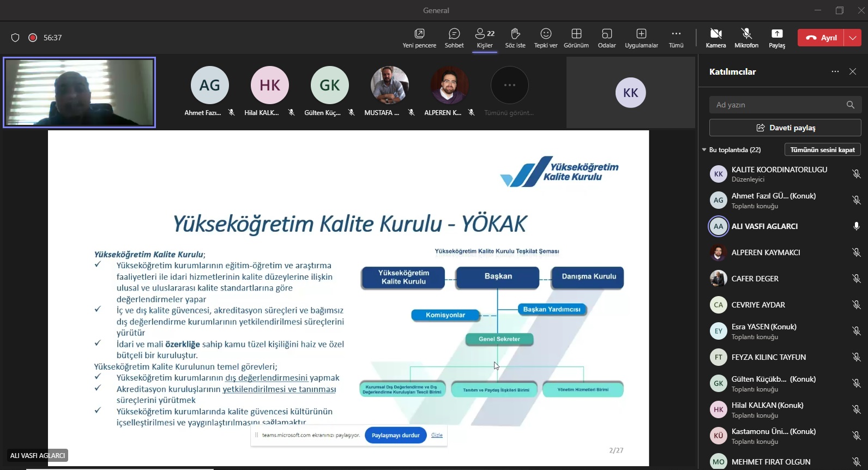868x470 pixels.
Task: Select Kastamonu Üni... in participant list
Action: click(785, 436)
